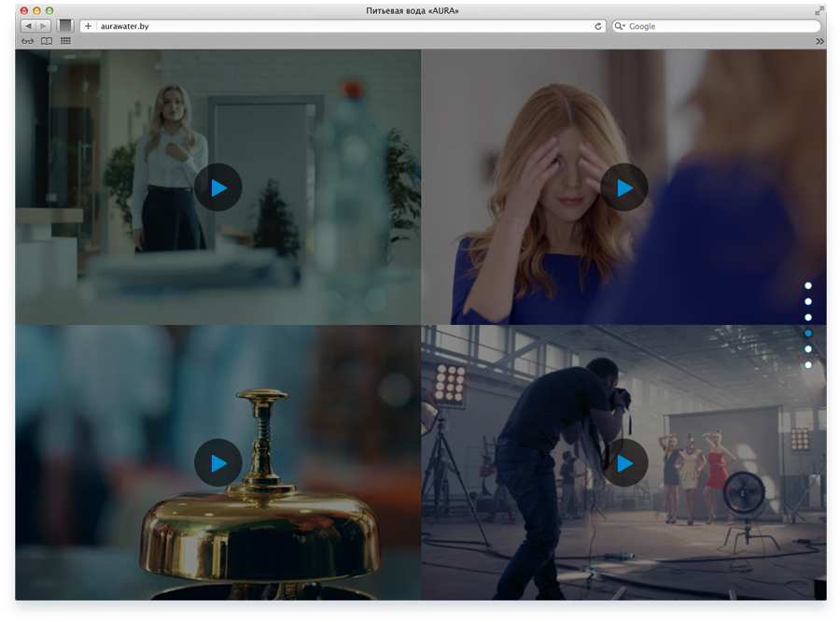Viewport: 840px width, 622px height.
Task: Click the aurawater.by address field
Action: (343, 26)
